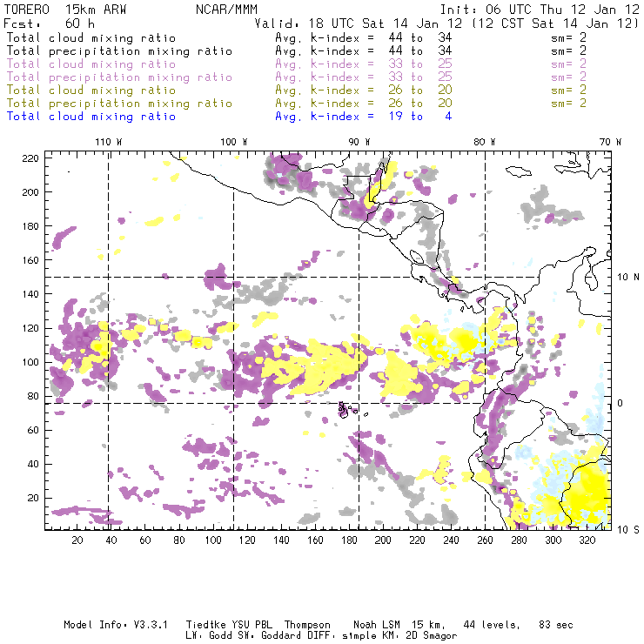This screenshot has height=644, width=644.
Task: Click the "Noah LSM" footer text
Action: pos(377,625)
